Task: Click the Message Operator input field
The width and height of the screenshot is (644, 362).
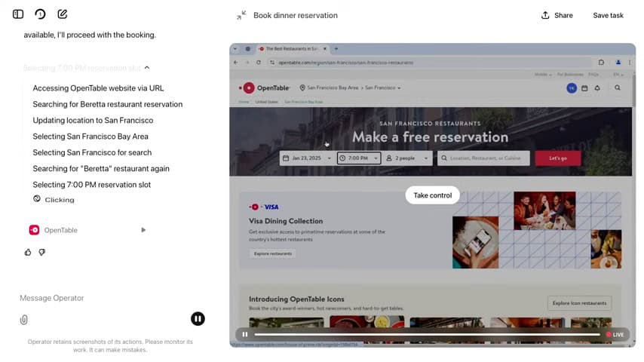Action: tap(98, 298)
